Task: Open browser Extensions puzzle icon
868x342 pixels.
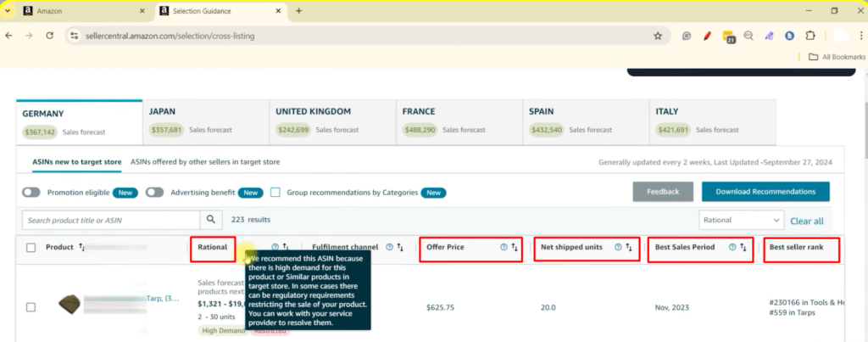Action: click(810, 36)
